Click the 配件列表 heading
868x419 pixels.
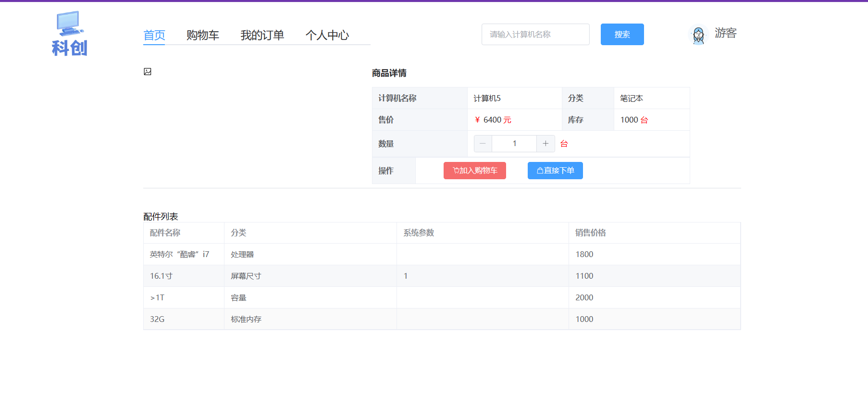[x=161, y=217]
